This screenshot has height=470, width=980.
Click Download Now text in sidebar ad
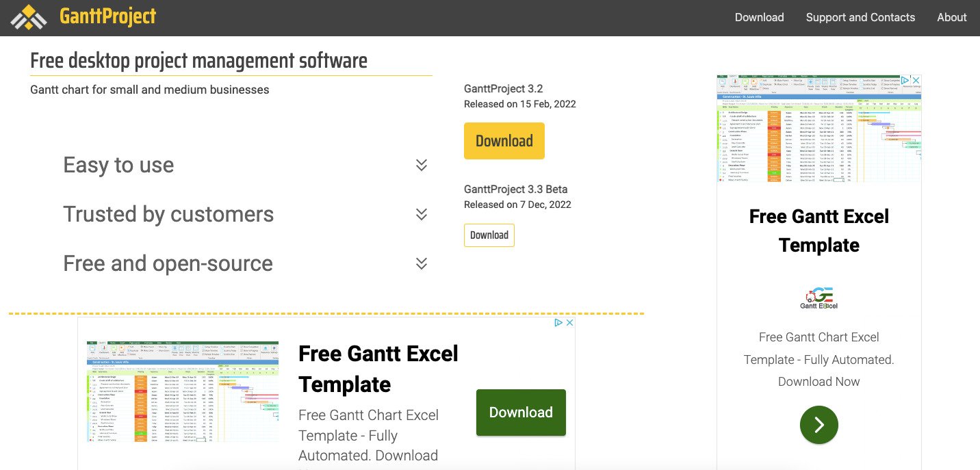pyautogui.click(x=818, y=381)
